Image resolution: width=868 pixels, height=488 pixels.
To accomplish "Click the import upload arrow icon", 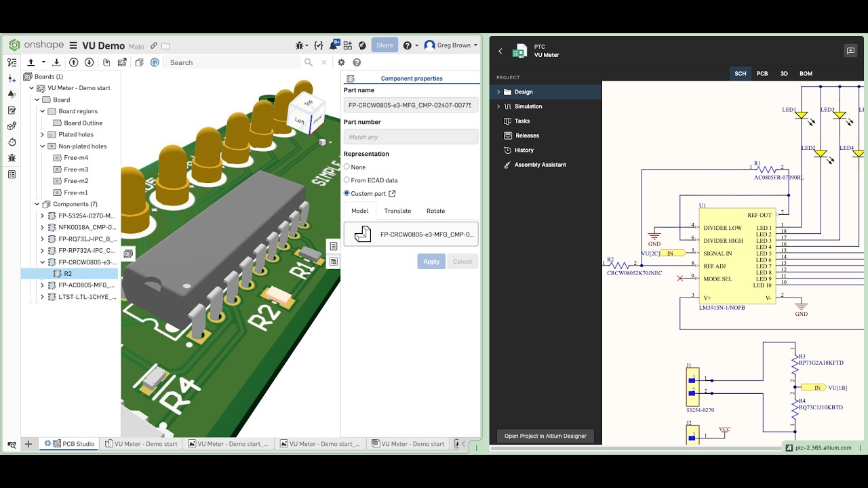I will (x=31, y=62).
